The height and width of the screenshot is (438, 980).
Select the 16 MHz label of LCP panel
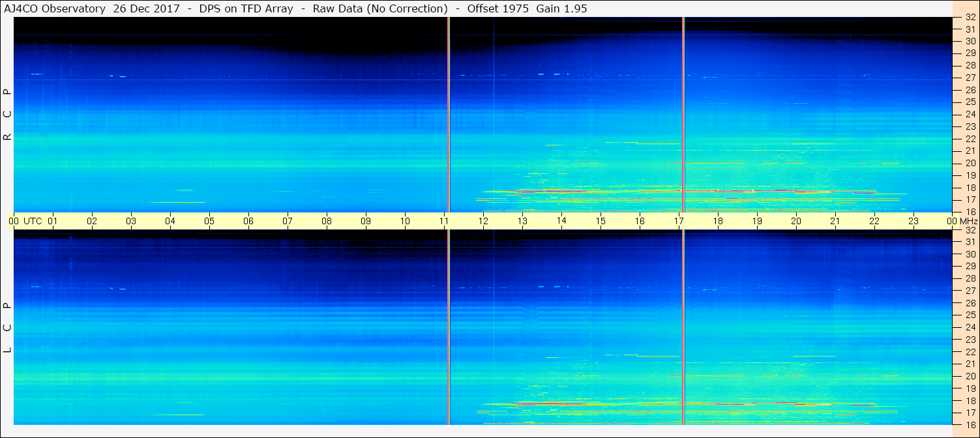point(970,424)
